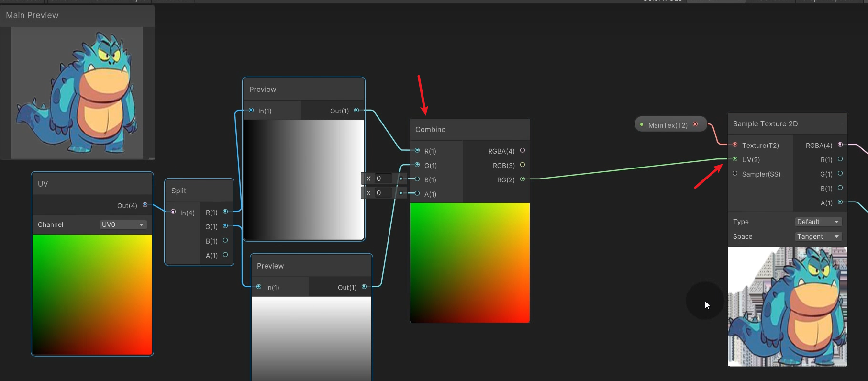
Task: Click Texture(T2) input port on Sample Texture 2D
Action: 735,145
